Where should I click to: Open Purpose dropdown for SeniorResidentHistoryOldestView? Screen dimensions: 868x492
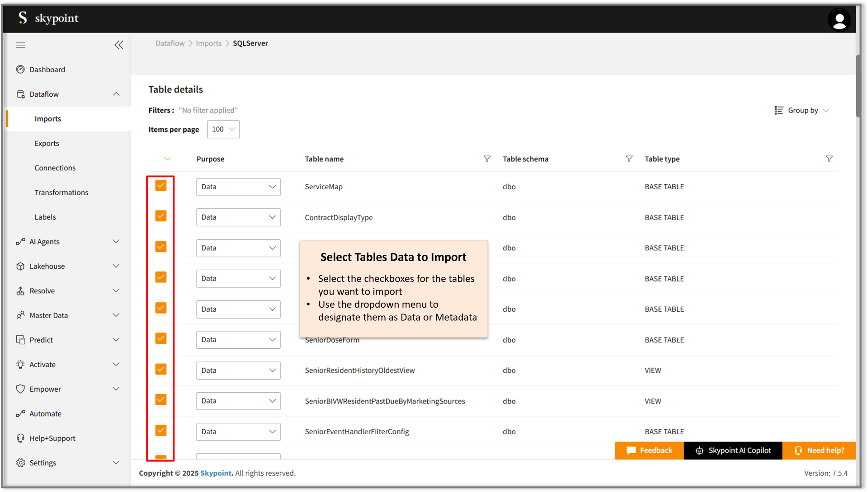tap(238, 370)
